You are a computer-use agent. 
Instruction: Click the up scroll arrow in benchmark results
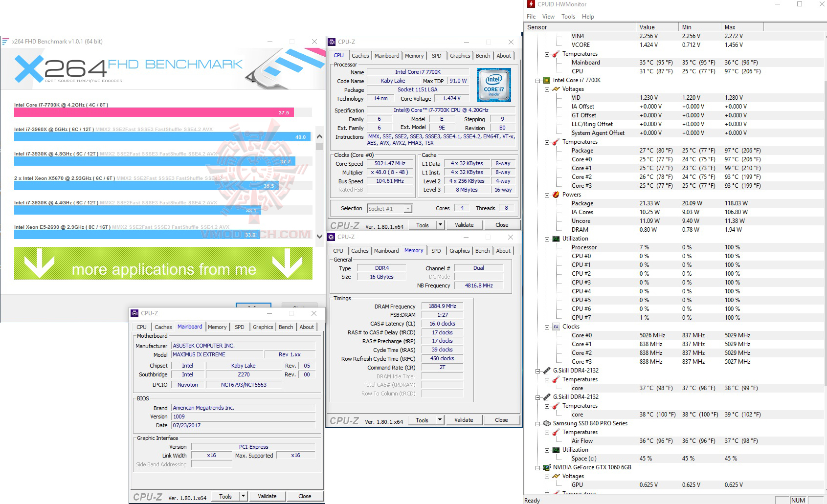tap(319, 136)
